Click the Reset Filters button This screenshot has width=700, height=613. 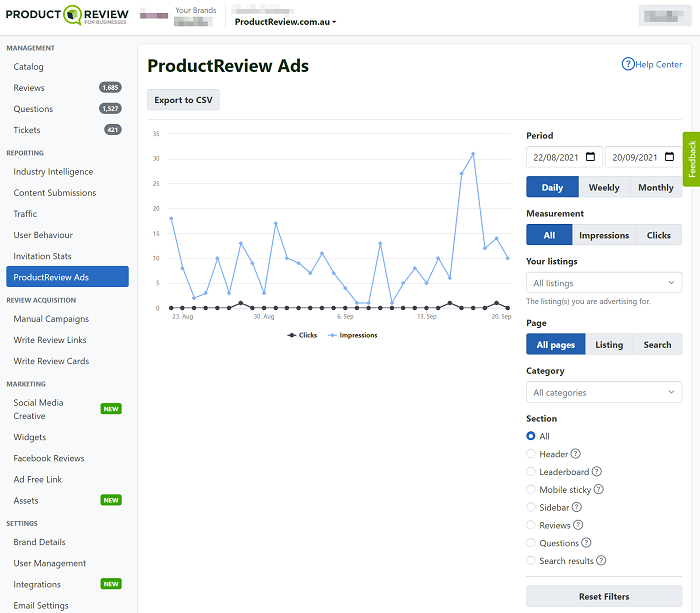point(604,596)
